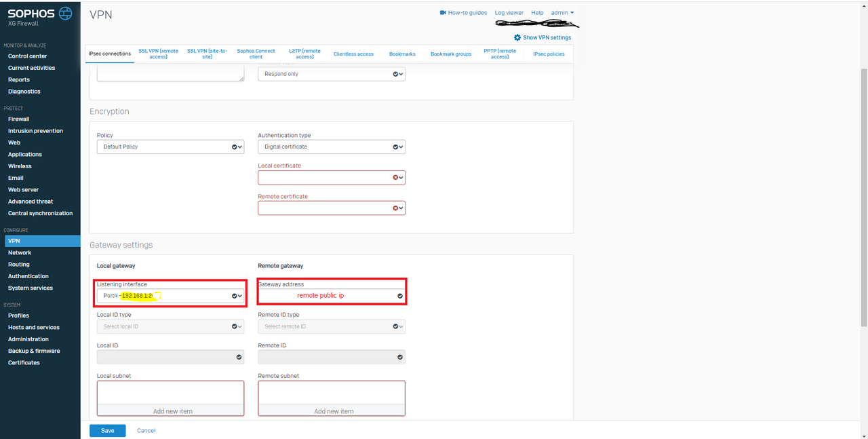Open the Listening interface dropdown

pos(170,296)
